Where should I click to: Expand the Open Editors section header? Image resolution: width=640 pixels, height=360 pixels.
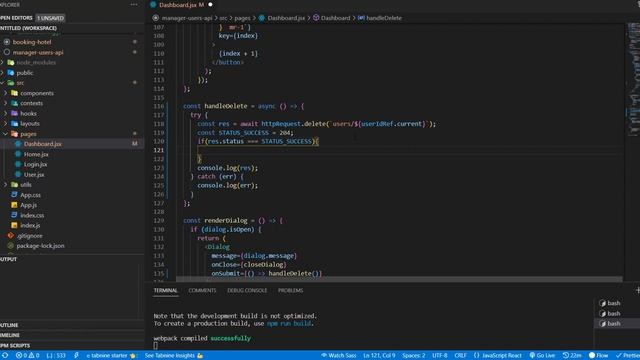click(x=16, y=18)
